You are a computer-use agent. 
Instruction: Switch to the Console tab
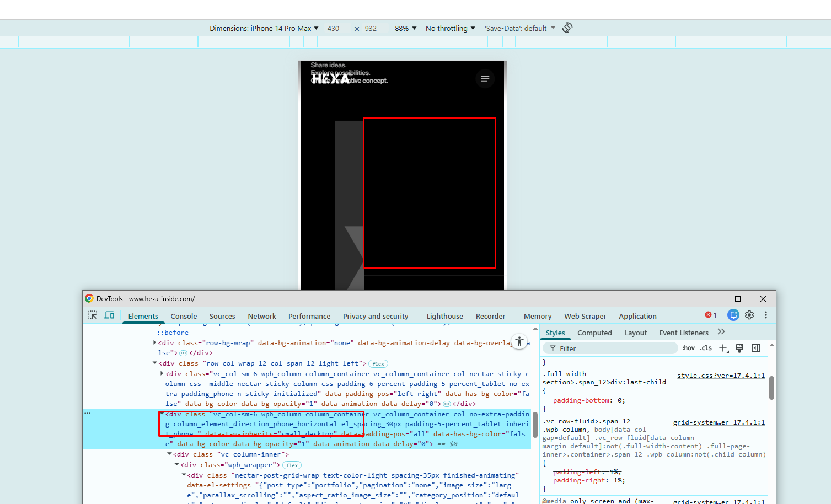pos(184,316)
